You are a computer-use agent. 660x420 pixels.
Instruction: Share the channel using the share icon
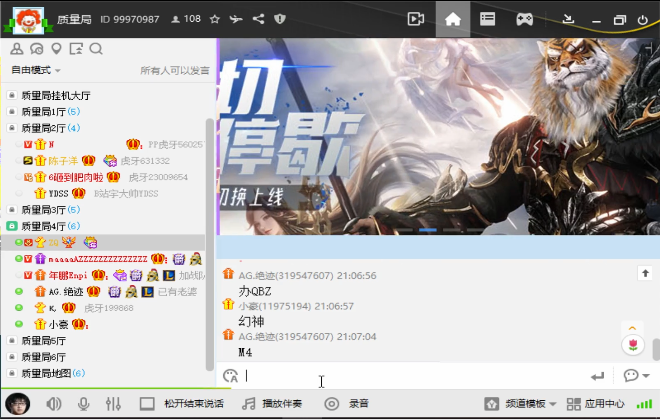click(x=258, y=19)
